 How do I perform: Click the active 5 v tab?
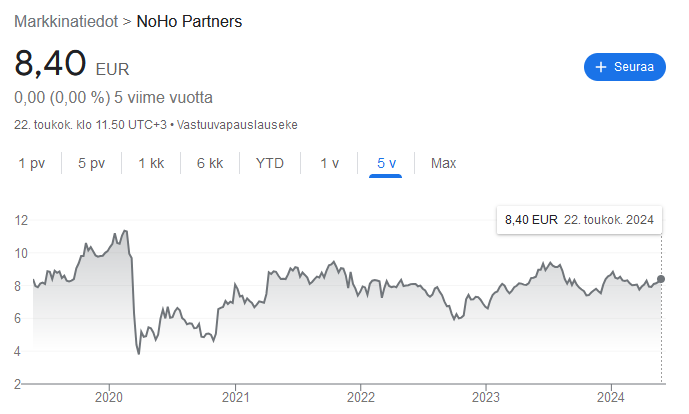coord(386,163)
